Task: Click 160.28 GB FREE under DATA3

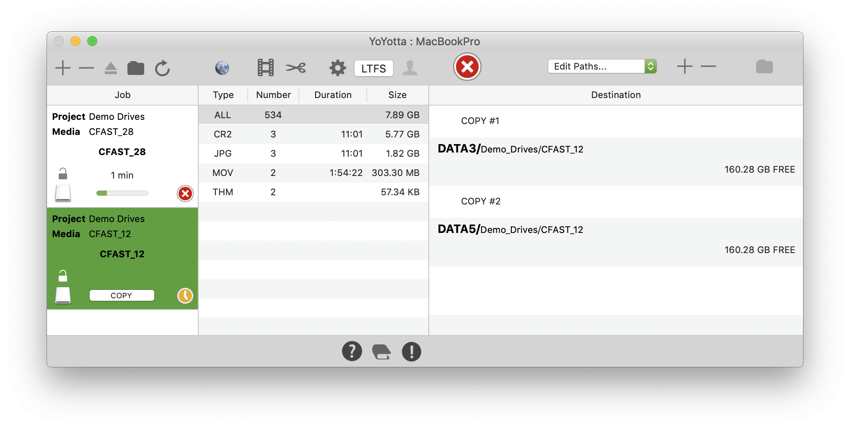Action: tap(760, 170)
